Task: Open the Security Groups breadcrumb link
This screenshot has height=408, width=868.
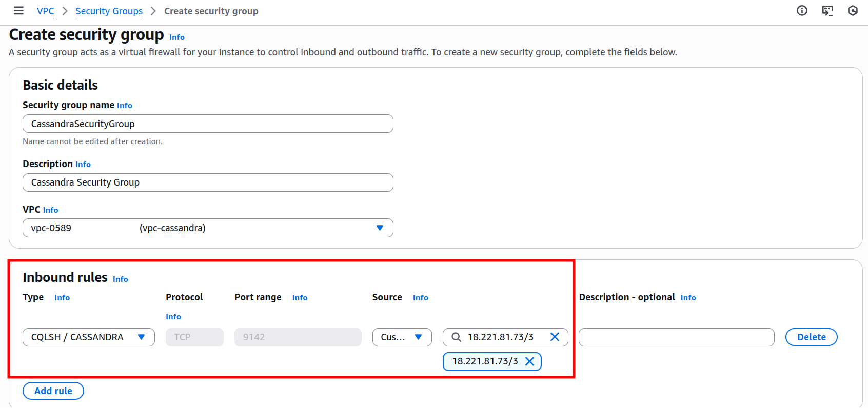Action: pyautogui.click(x=109, y=11)
